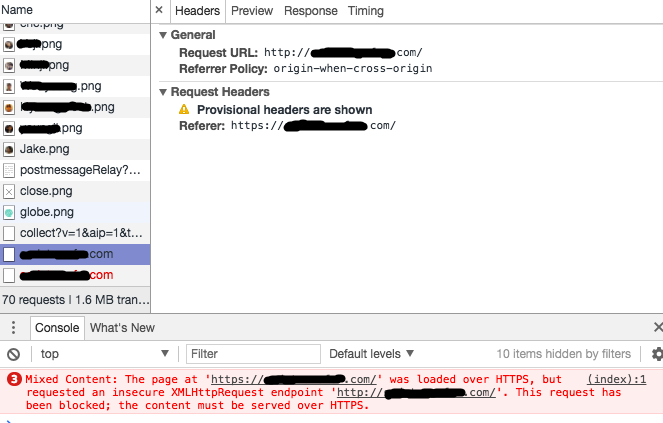663x423 pixels.
Task: Select the globe.png request
Action: coord(75,212)
